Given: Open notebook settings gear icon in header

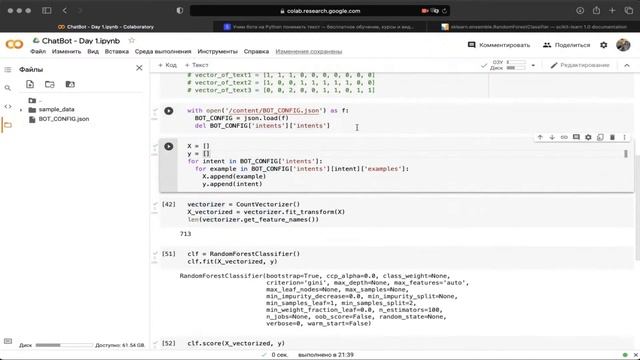Looking at the screenshot, I should point(604,45).
